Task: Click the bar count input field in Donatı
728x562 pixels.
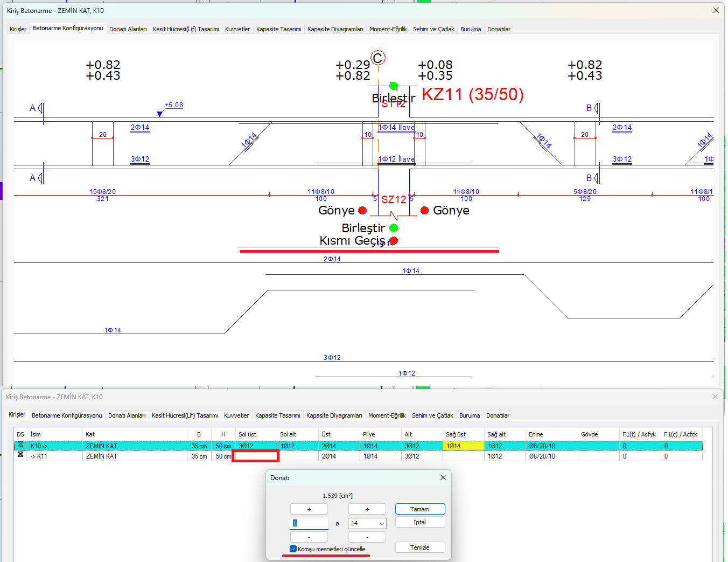Action: point(309,523)
